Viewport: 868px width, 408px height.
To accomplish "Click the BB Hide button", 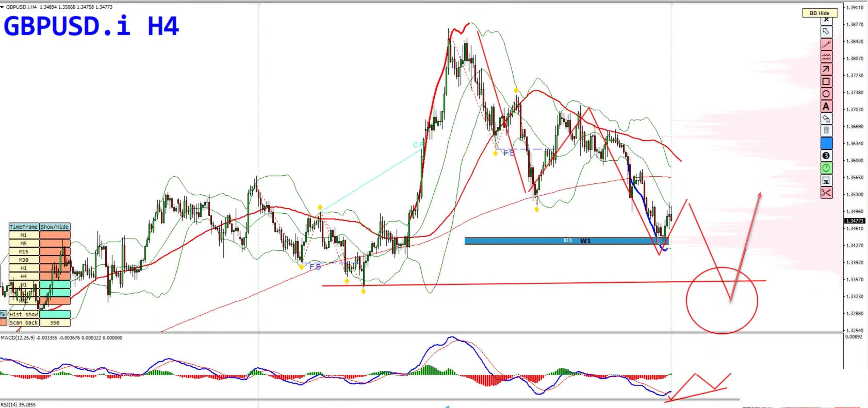I will tap(820, 13).
